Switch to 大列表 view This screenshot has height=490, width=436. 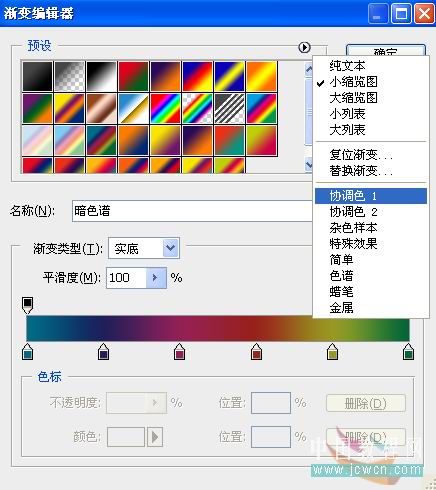pyautogui.click(x=347, y=130)
